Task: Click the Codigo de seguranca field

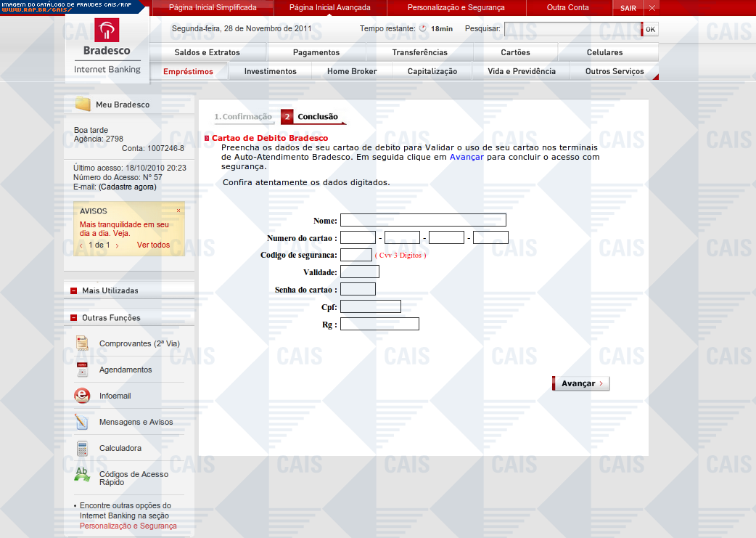Action: [356, 255]
